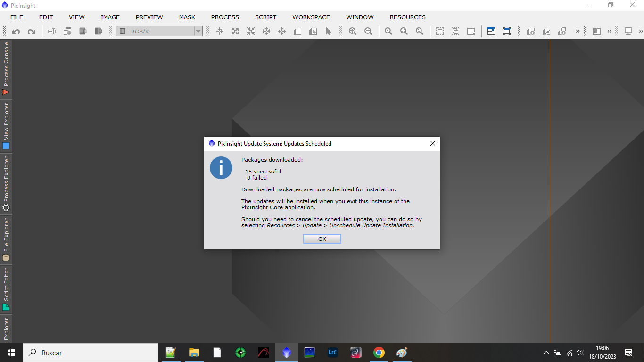Screen dimensions: 644x362
Task: Open the Process Explorer side tab
Action: (x=6, y=184)
